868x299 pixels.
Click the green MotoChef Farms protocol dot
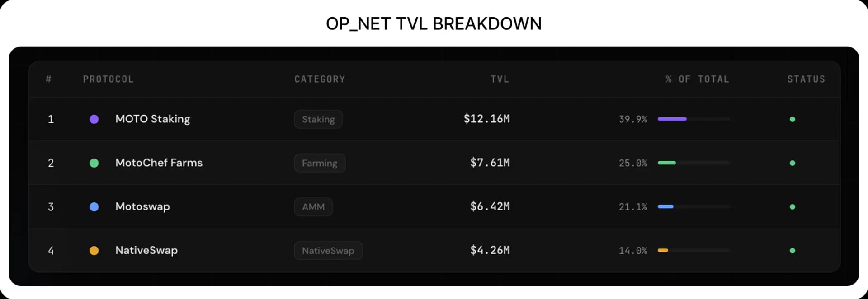pos(94,163)
